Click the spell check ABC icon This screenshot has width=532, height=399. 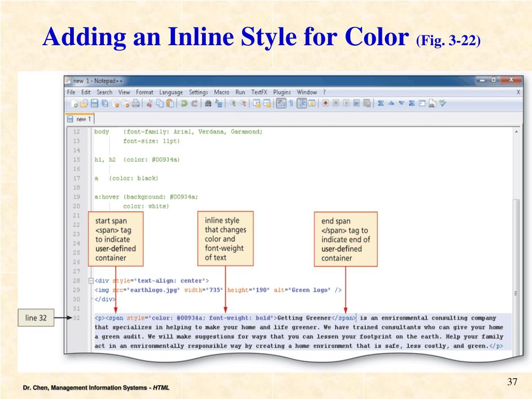(443, 103)
